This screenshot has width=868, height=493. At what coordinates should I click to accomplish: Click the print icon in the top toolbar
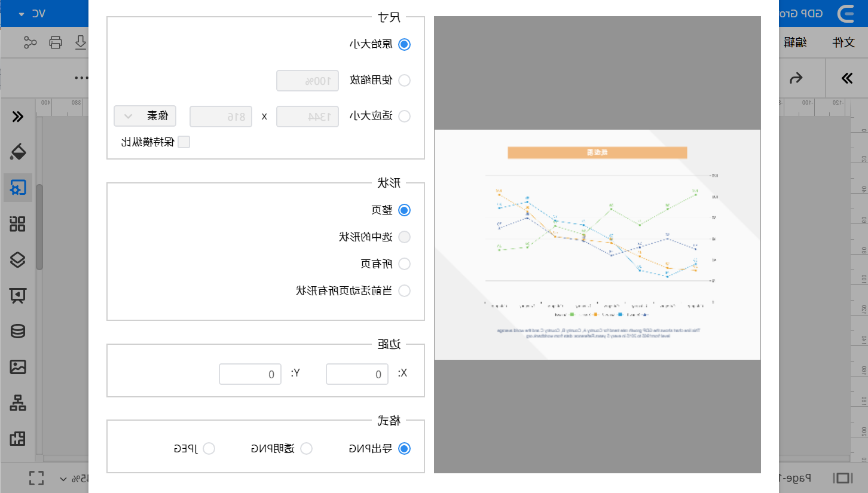pos(56,42)
